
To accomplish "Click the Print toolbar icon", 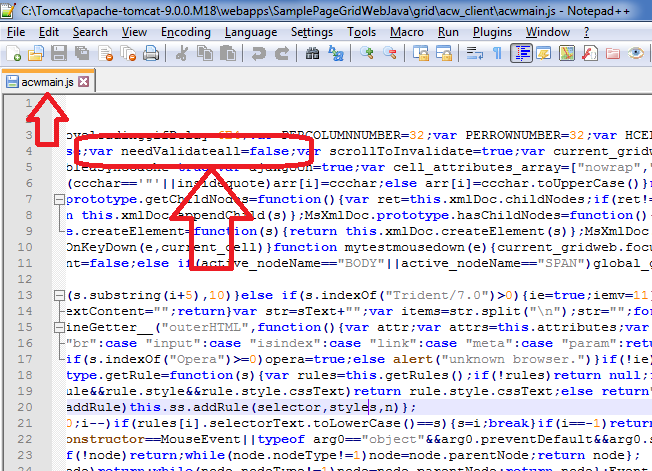I will pyautogui.click(x=153, y=53).
